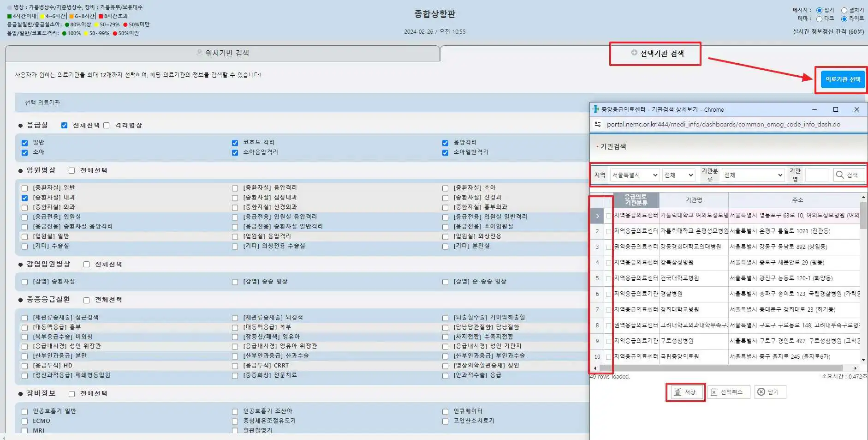This screenshot has height=440, width=868.
Task: Select the 다크 theme radio button
Action: (x=819, y=19)
